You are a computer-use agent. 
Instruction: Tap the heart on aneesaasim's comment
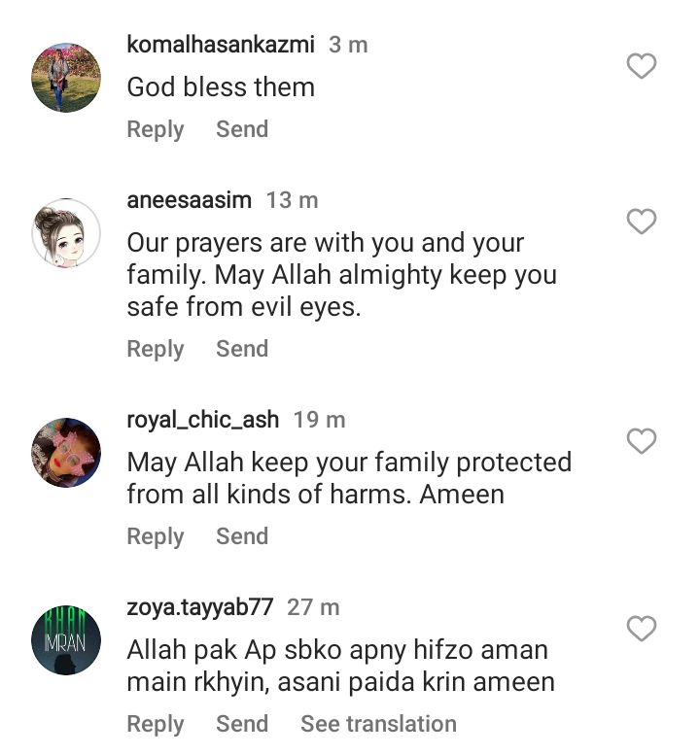642,222
